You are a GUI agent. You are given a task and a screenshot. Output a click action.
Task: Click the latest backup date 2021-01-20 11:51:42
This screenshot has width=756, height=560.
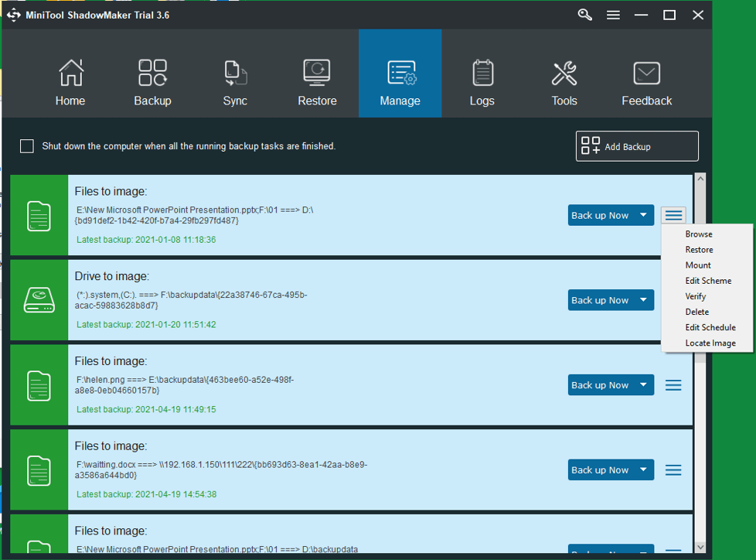coord(175,325)
